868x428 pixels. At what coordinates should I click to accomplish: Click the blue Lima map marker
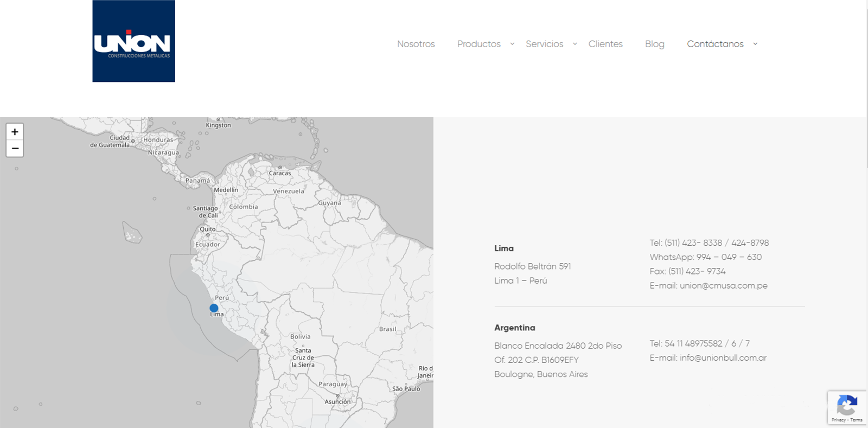[214, 308]
